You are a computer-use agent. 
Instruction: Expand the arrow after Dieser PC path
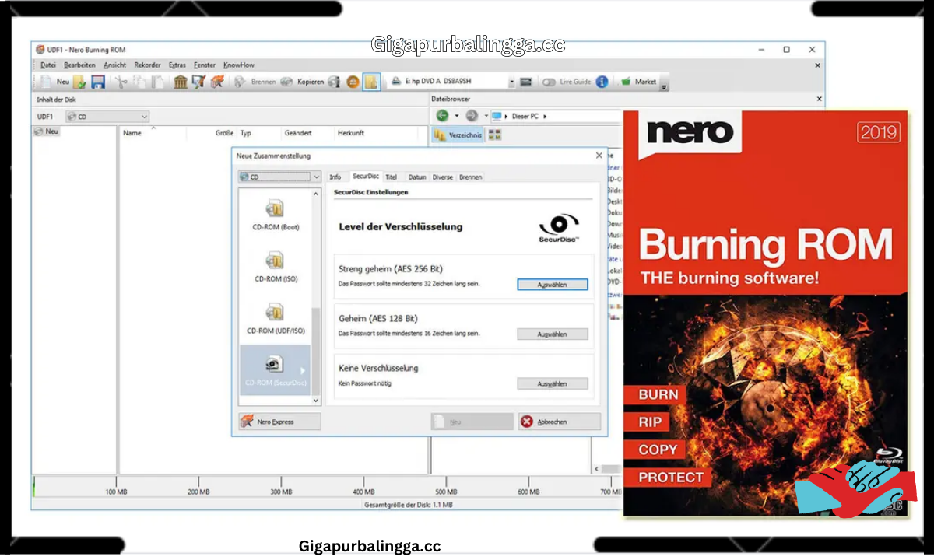545,116
